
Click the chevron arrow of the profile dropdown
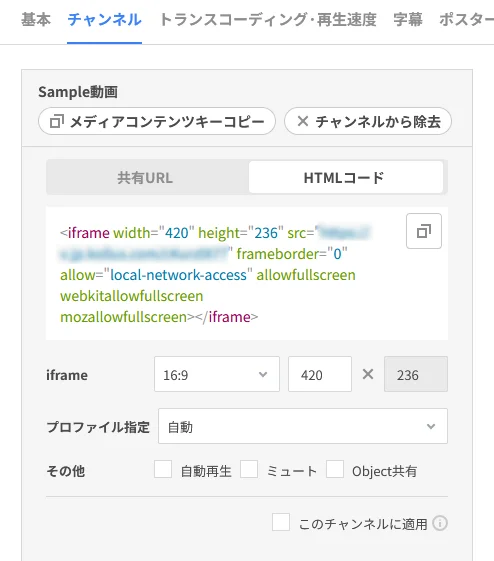pyautogui.click(x=431, y=426)
